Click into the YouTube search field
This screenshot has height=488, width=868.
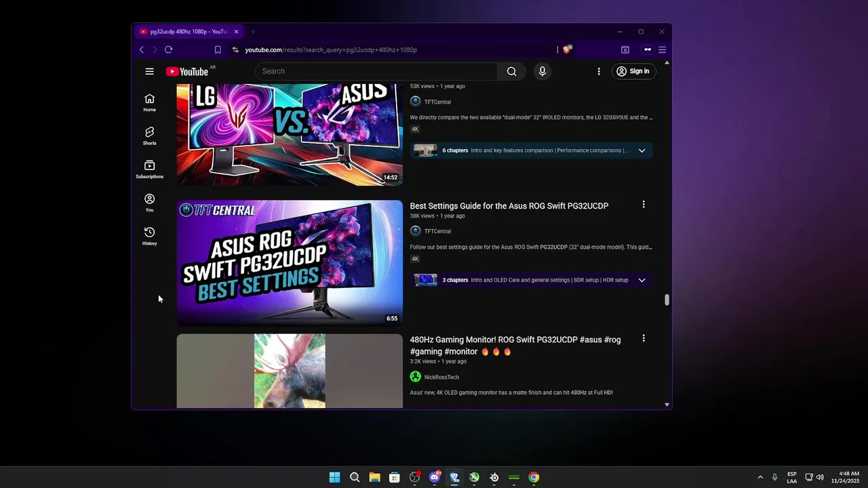(376, 71)
